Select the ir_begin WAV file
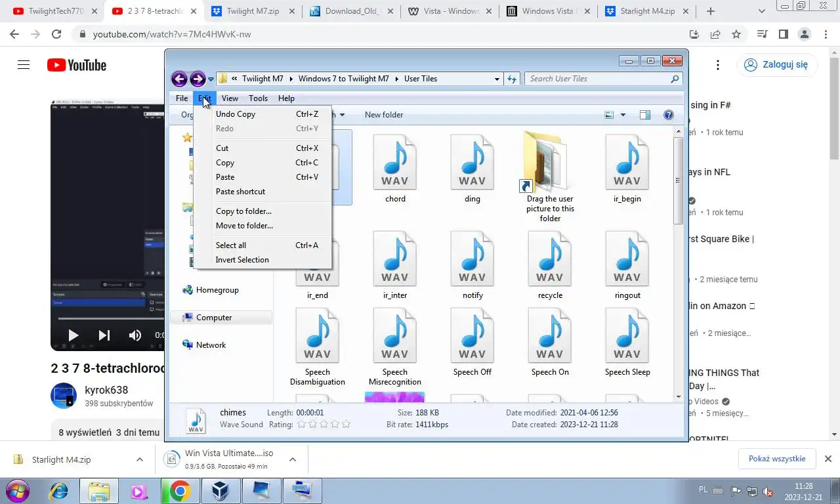The width and height of the screenshot is (840, 504). click(627, 169)
